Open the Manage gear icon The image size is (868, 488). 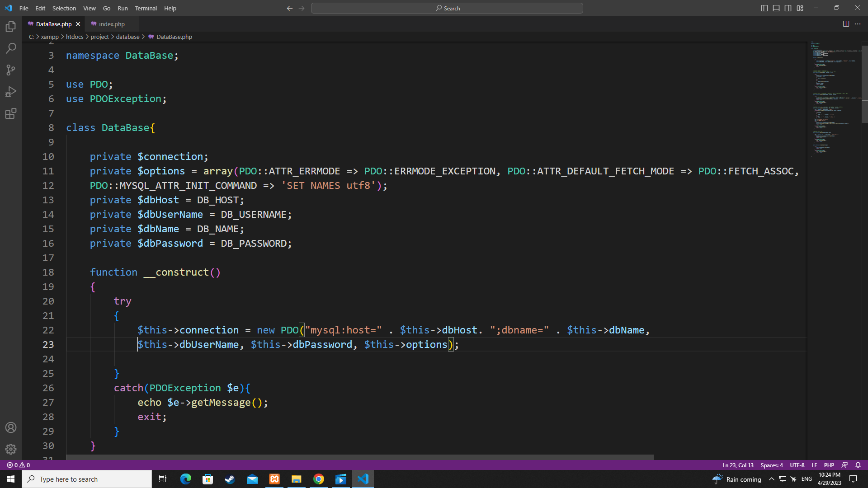pos(11,449)
